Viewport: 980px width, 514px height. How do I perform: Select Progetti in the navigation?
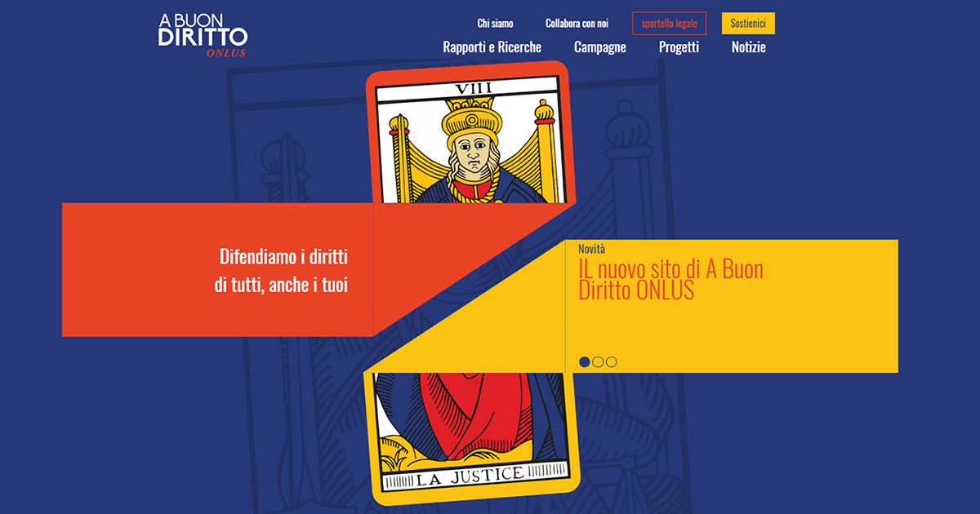click(679, 47)
